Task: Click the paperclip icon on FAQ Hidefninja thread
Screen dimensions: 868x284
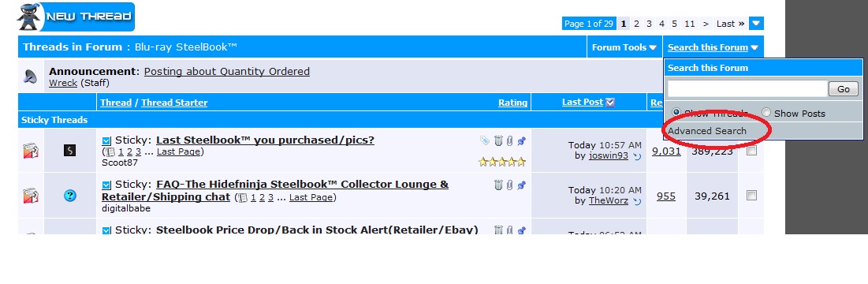Action: coord(510,185)
